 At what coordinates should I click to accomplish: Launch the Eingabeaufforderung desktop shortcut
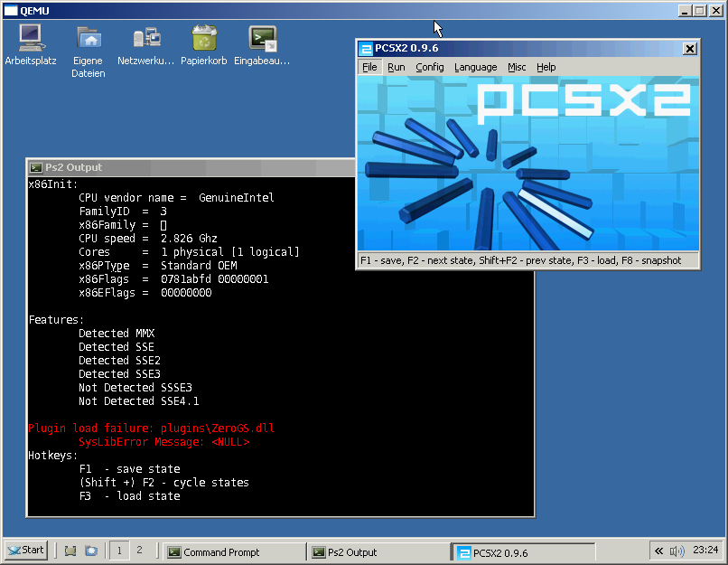click(x=262, y=39)
